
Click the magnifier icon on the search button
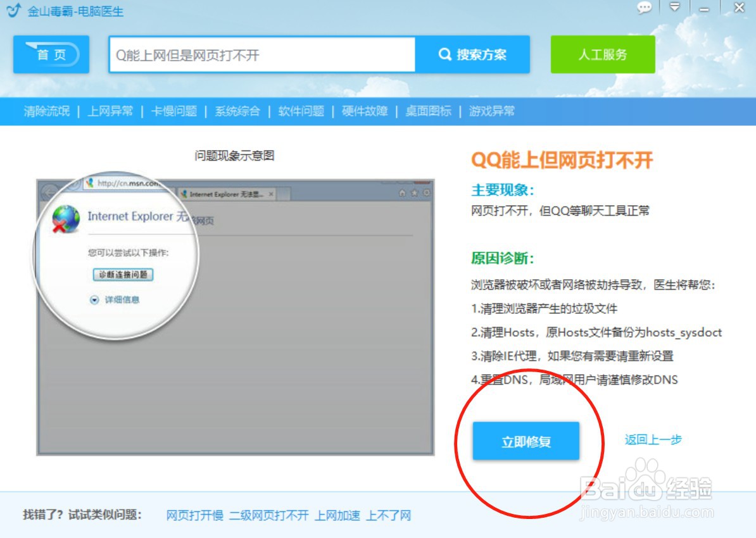pyautogui.click(x=444, y=54)
